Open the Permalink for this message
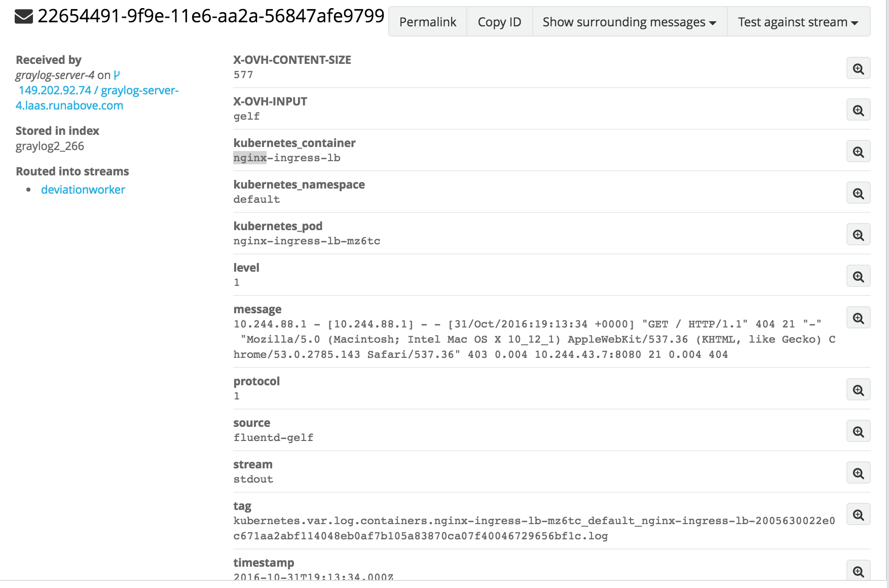The height and width of the screenshot is (588, 889). point(428,22)
